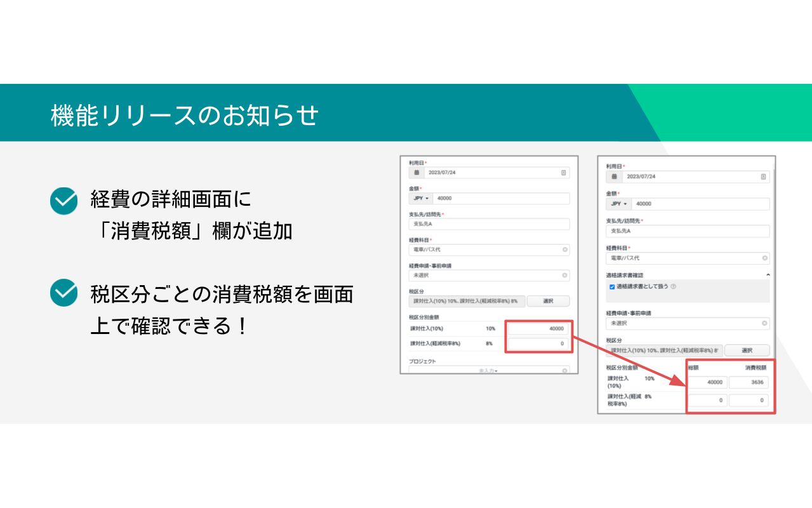
Task: Click the 消費税額 field showing 3636
Action: pyautogui.click(x=749, y=382)
